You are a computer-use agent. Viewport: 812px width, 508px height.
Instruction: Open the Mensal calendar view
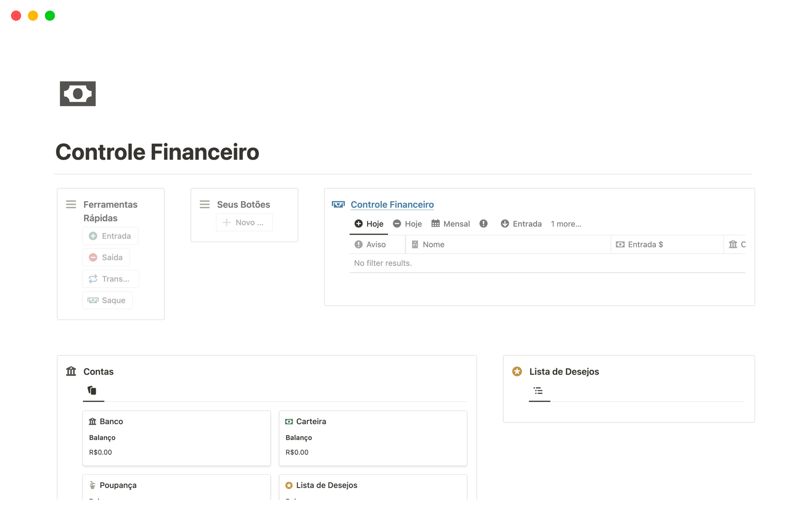pos(450,224)
